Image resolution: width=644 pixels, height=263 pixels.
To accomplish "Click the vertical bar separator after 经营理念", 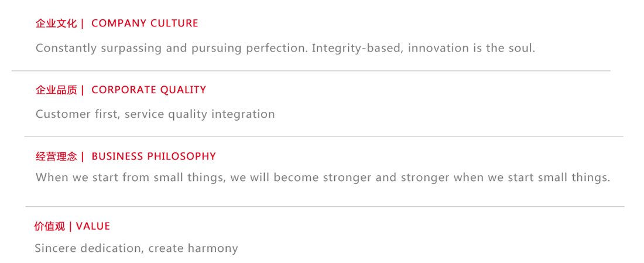I will click(83, 156).
